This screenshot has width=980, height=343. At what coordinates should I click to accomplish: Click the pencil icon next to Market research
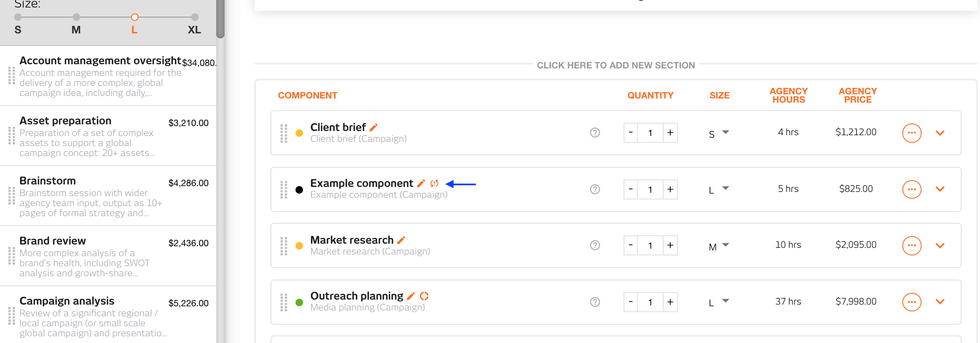(x=401, y=240)
